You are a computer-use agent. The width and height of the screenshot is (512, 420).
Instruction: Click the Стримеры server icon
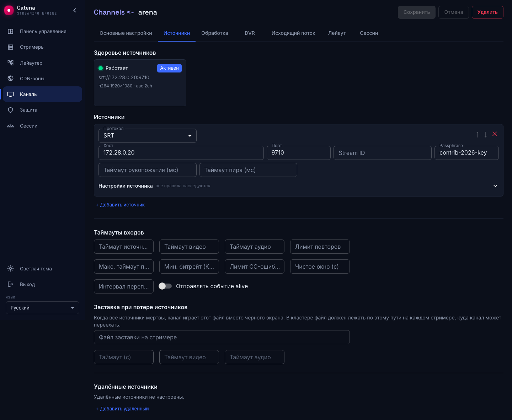(11, 47)
